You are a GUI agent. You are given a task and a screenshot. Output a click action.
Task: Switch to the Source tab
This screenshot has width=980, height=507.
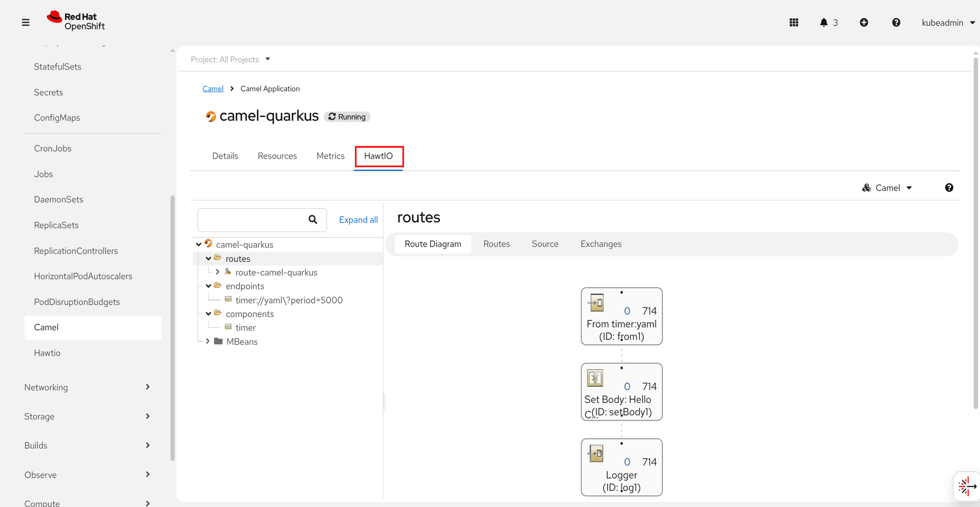click(545, 244)
